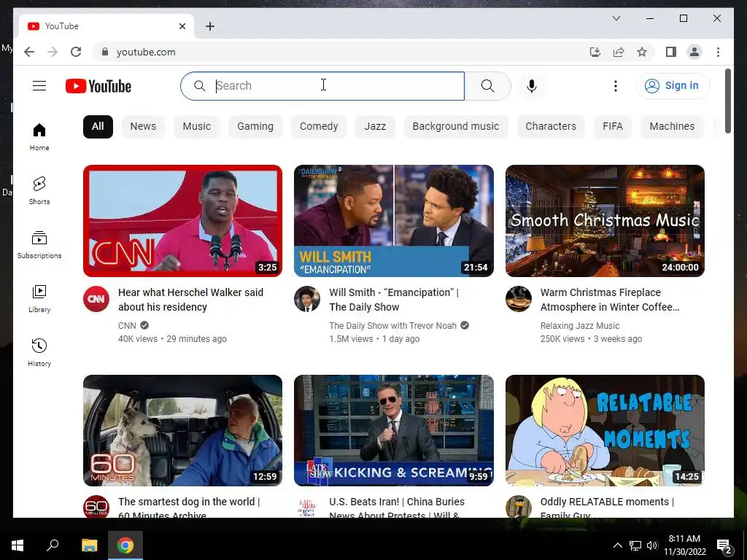Click Relaxing Jazz Music channel avatar
The width and height of the screenshot is (747, 560).
pos(519,299)
